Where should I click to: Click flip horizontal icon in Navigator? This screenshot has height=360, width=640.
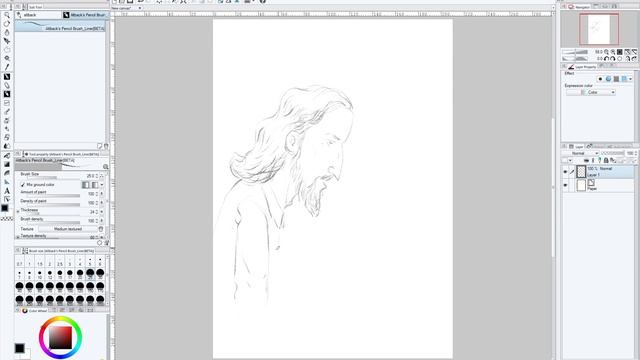click(628, 59)
